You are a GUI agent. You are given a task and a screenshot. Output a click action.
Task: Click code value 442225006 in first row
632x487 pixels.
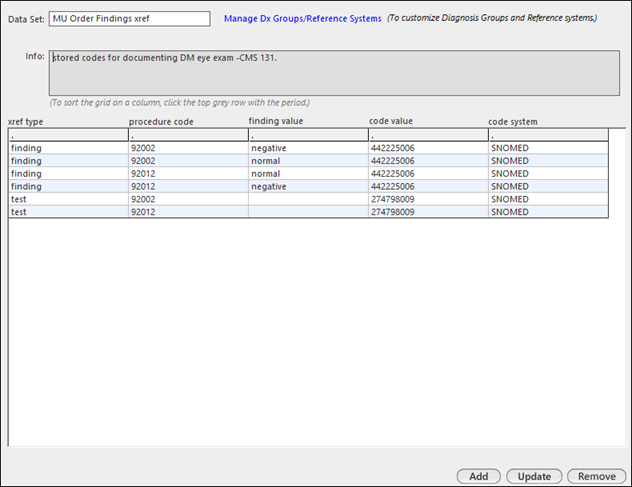coord(428,148)
